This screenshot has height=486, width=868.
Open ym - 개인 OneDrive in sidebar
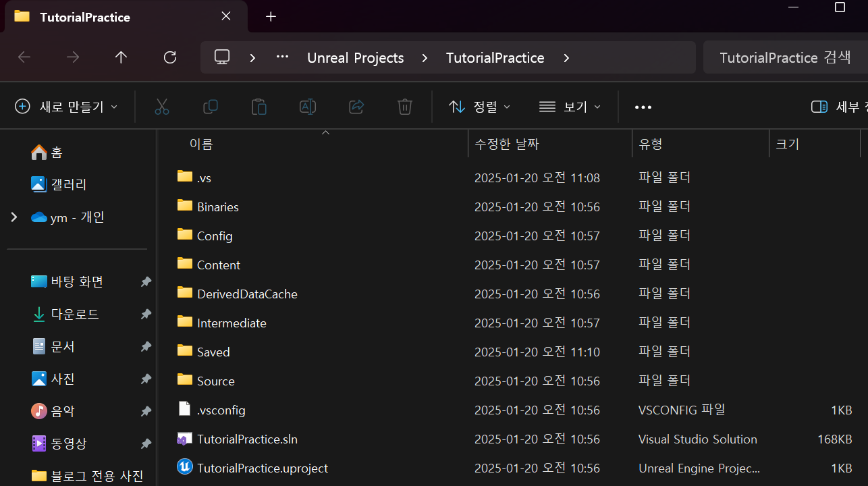click(67, 217)
